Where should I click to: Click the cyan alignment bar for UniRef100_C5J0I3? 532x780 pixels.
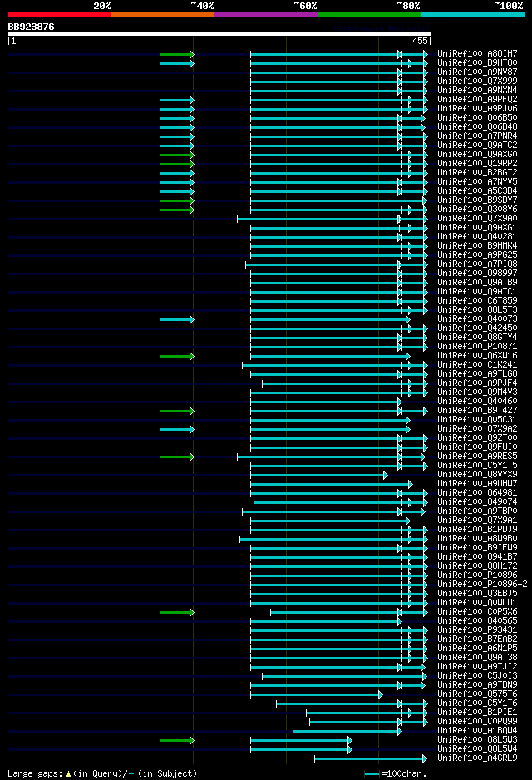pyautogui.click(x=344, y=677)
